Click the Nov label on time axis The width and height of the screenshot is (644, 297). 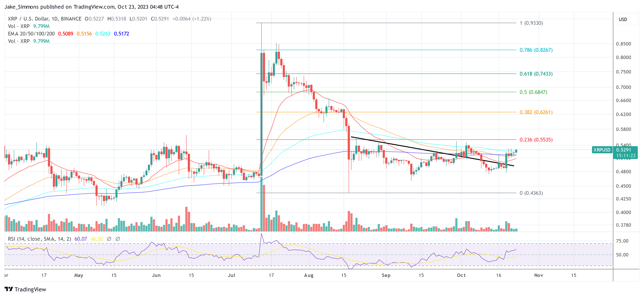539,275
